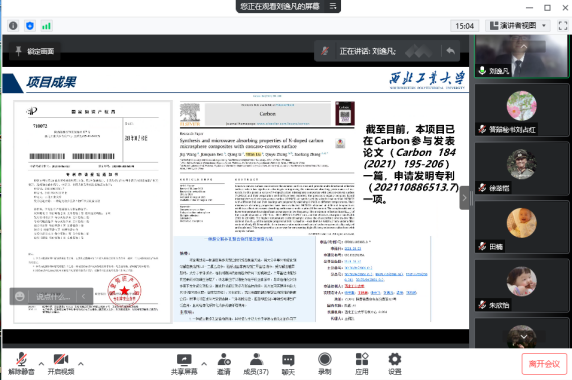The width and height of the screenshot is (572, 380).
Task: Click the 说点什么 chat input field
Action: coord(53,297)
